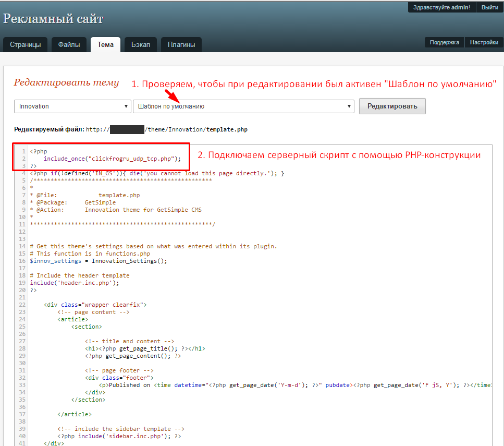This screenshot has height=446, width=504.
Task: Open the Шаблон по умолчанию dropdown
Action: coord(243,106)
